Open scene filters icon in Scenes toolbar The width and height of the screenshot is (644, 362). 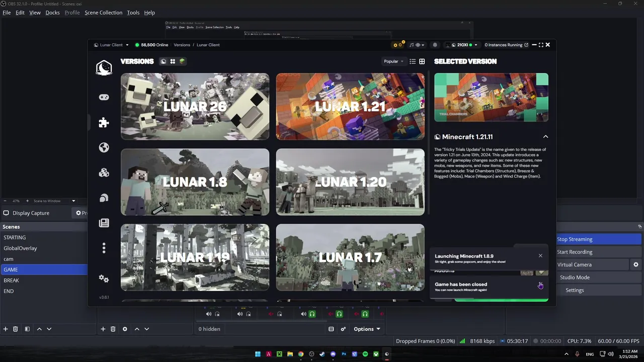tap(27, 329)
